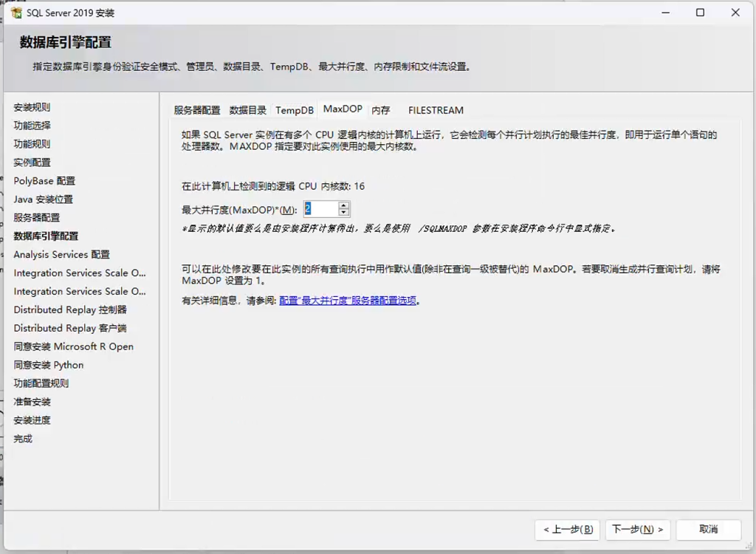
Task: Select Distributed Replay 控制器 step
Action: click(70, 310)
